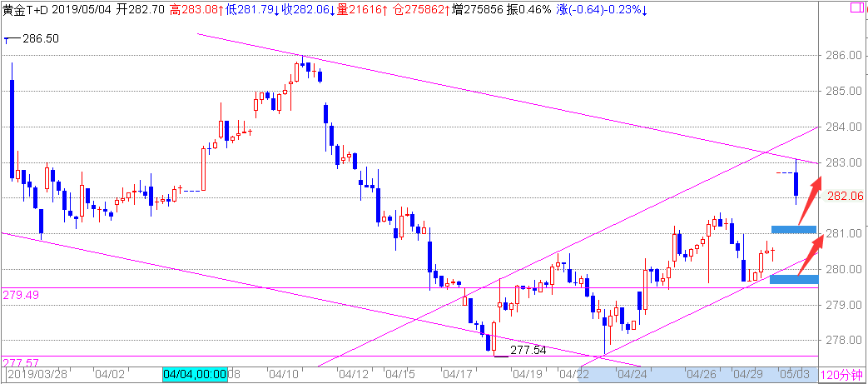Screen dimensions: 868x384
Task: Click the 04/22 date axis label
Action: (x=573, y=374)
